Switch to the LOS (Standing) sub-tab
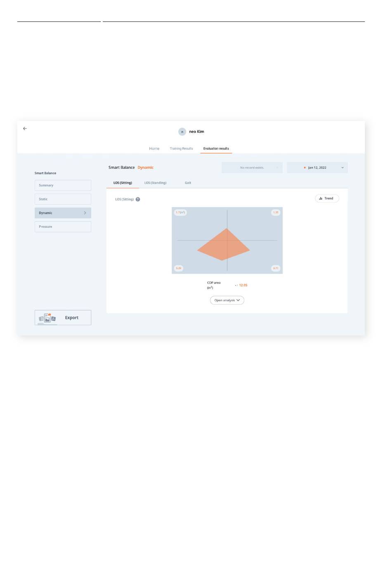392x565 pixels. click(155, 183)
